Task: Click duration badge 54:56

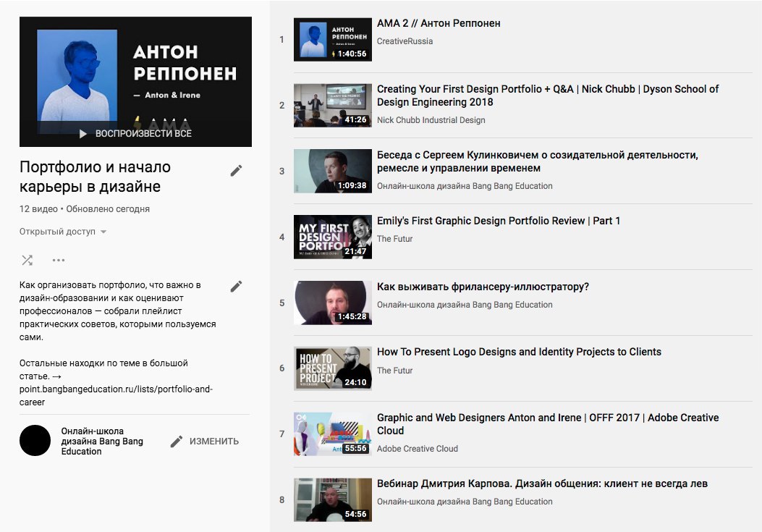Action: [356, 514]
